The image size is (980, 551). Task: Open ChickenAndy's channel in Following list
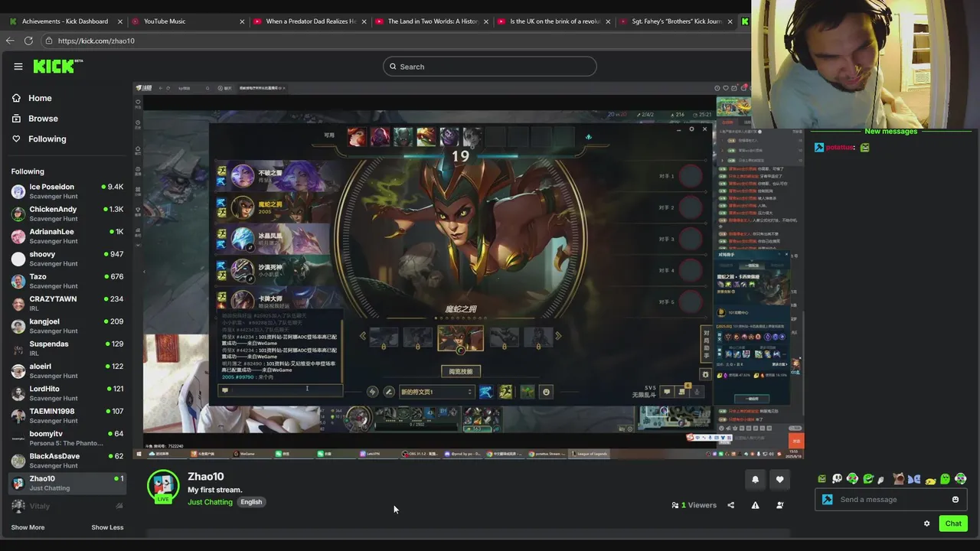pos(67,214)
